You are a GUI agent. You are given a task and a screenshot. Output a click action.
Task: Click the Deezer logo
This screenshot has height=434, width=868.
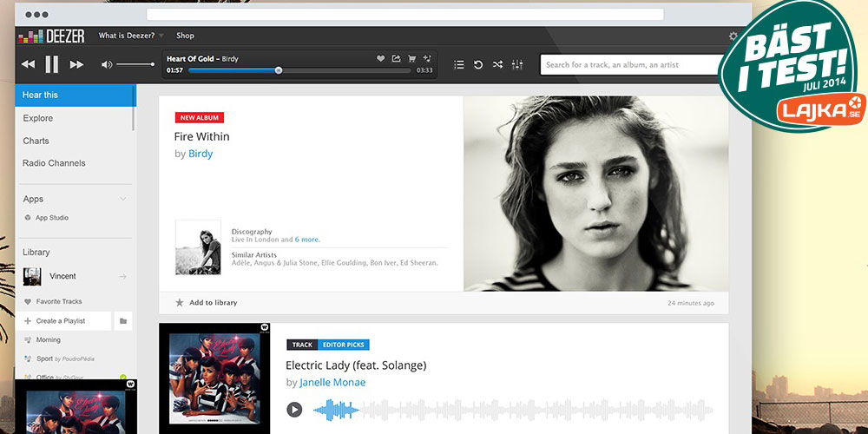51,36
